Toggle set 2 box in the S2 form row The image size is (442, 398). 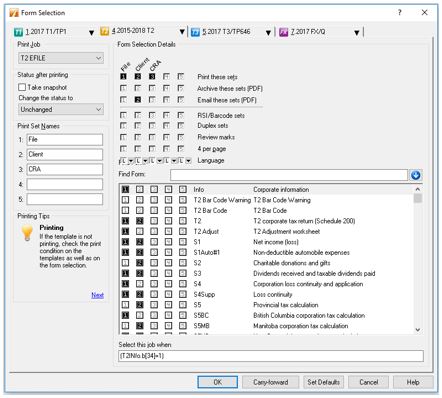click(140, 263)
